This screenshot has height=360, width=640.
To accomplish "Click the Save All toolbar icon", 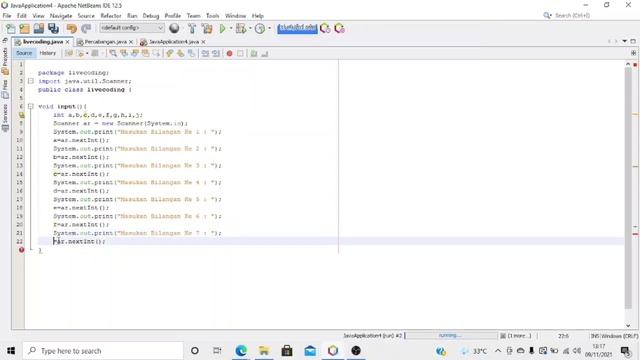I will point(53,28).
